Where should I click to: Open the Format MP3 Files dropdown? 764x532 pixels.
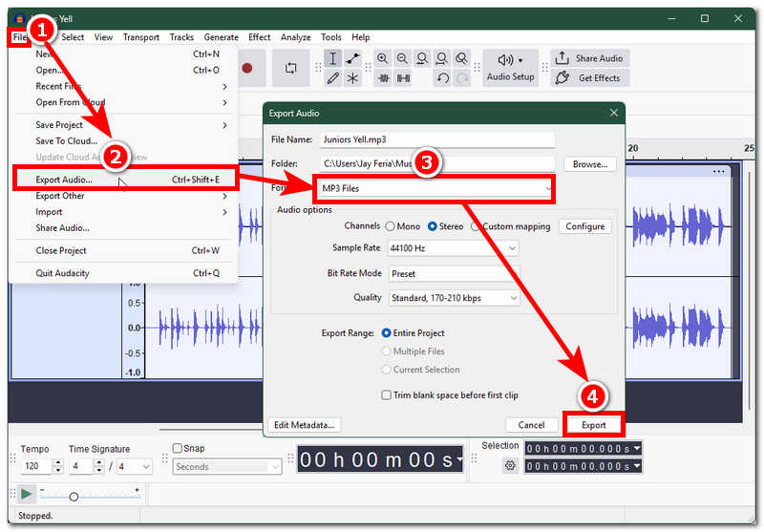point(434,188)
